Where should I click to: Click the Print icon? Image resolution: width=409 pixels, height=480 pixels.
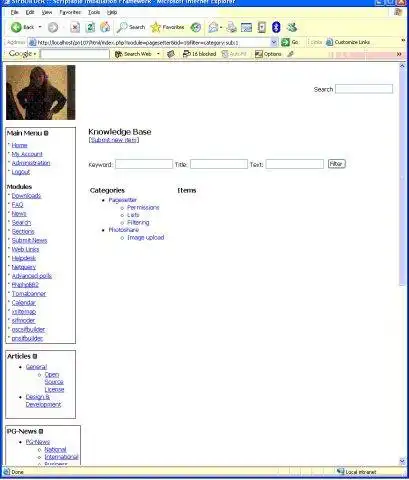(x=231, y=27)
